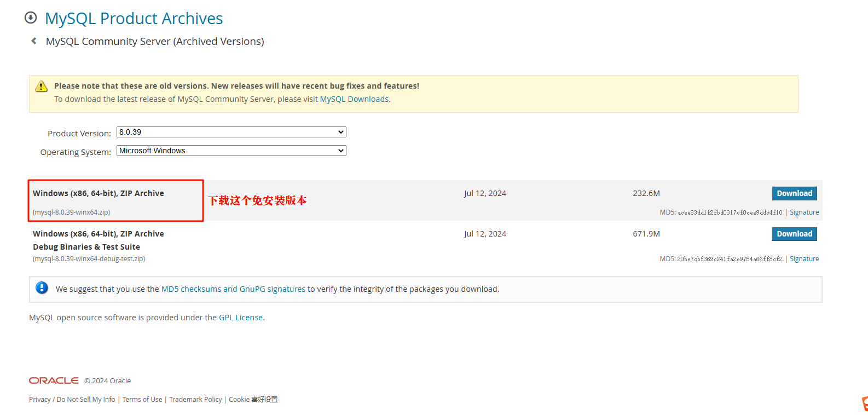The height and width of the screenshot is (415, 868).
Task: Click the MySQL Community Server (Archived Versions) text
Action: (155, 42)
